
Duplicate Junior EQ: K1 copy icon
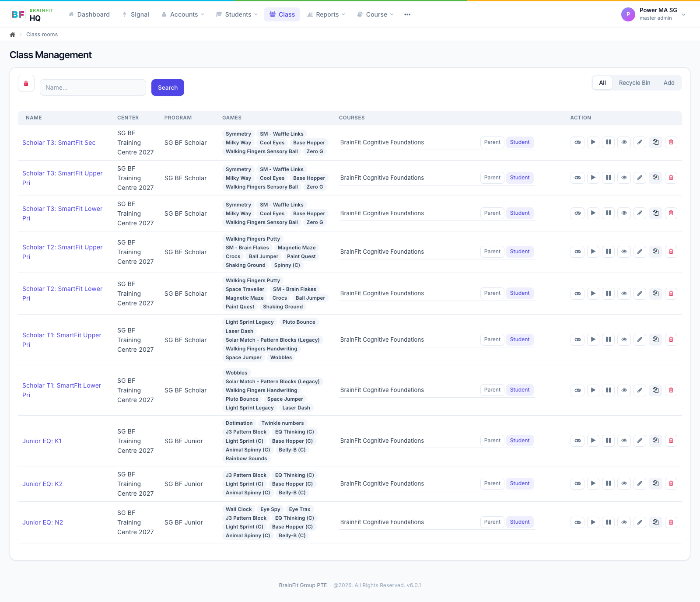(655, 441)
